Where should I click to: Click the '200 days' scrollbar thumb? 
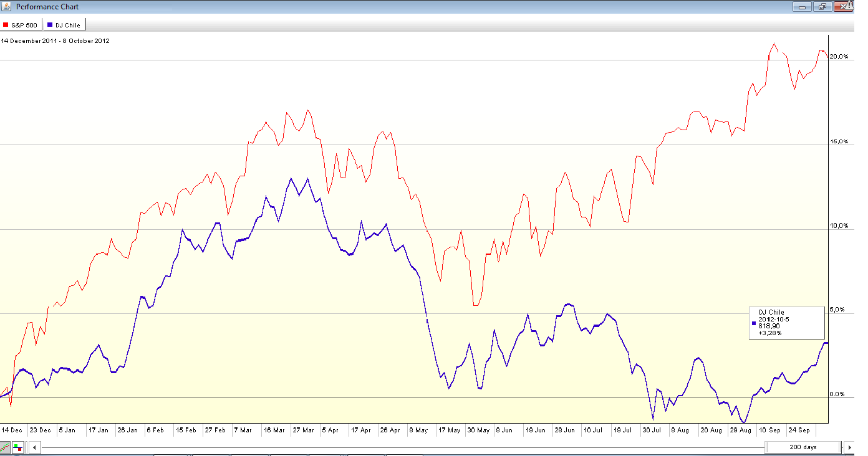click(x=803, y=447)
